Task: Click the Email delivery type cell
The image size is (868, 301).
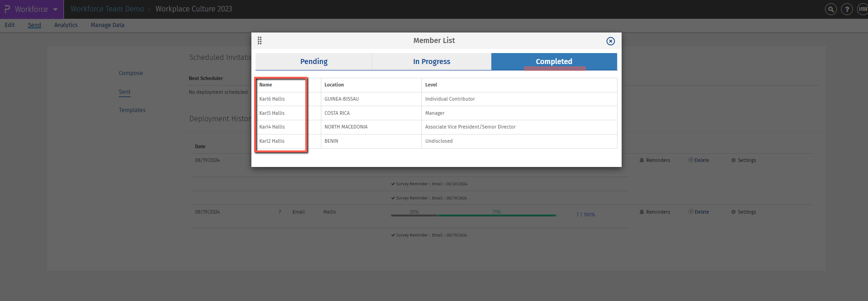Action: tap(298, 212)
